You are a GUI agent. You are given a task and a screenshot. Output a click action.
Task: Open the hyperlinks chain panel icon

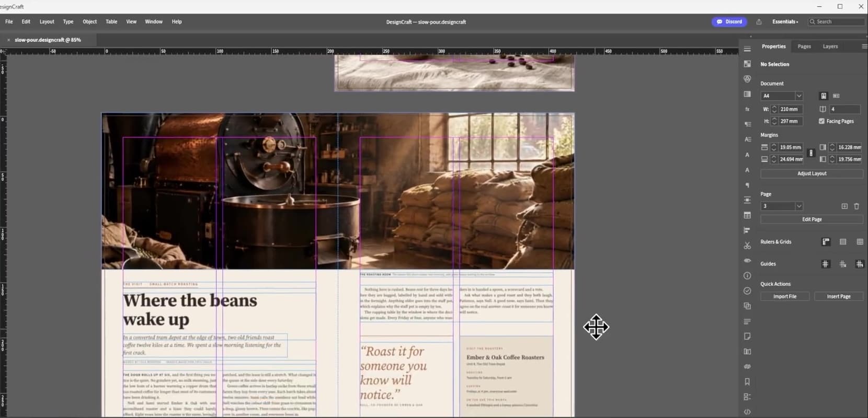pos(747,367)
